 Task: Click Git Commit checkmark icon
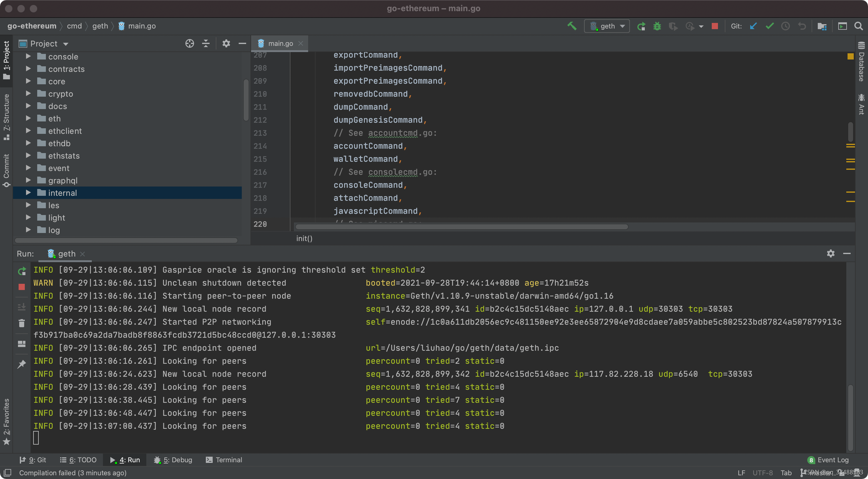(x=769, y=26)
